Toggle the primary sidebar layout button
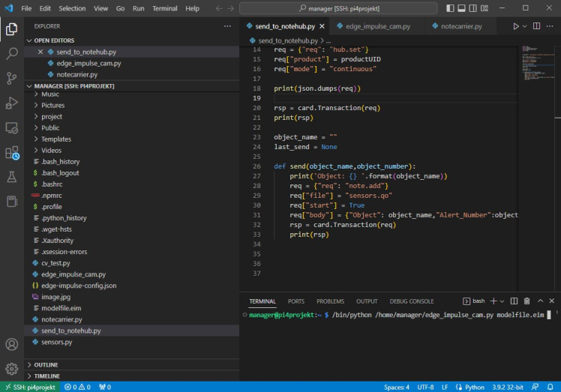This screenshot has height=392, width=561. [450, 8]
